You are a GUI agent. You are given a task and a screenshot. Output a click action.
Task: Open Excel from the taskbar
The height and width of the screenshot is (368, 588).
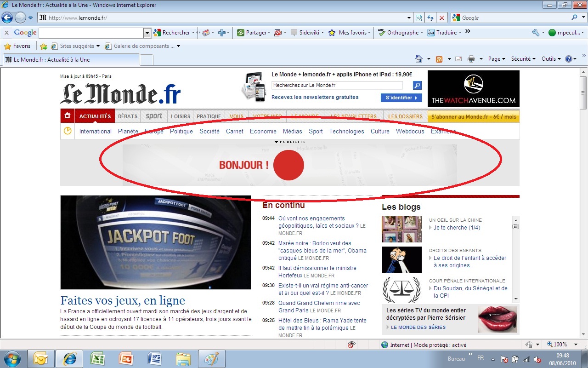click(97, 358)
